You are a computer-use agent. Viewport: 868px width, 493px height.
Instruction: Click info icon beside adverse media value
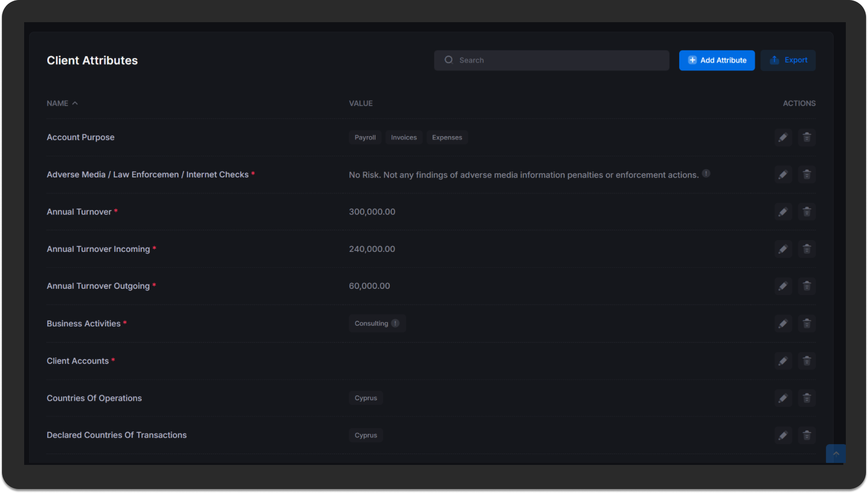click(706, 174)
